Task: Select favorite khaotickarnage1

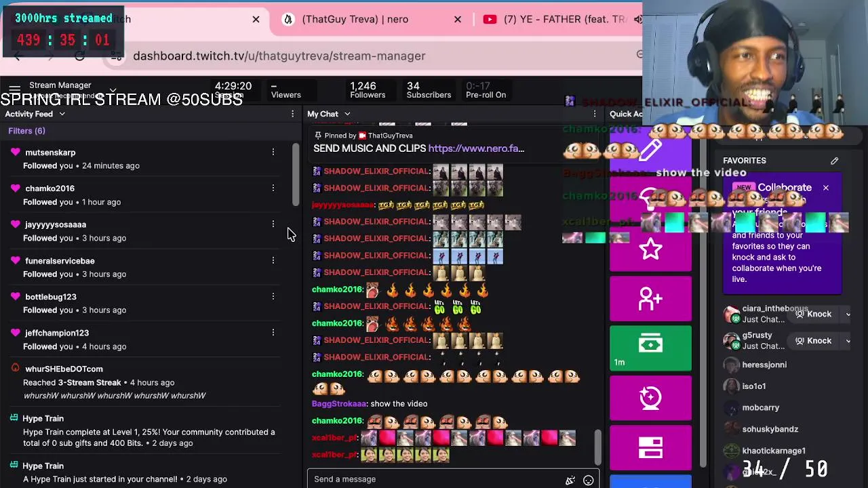Action: [774, 451]
